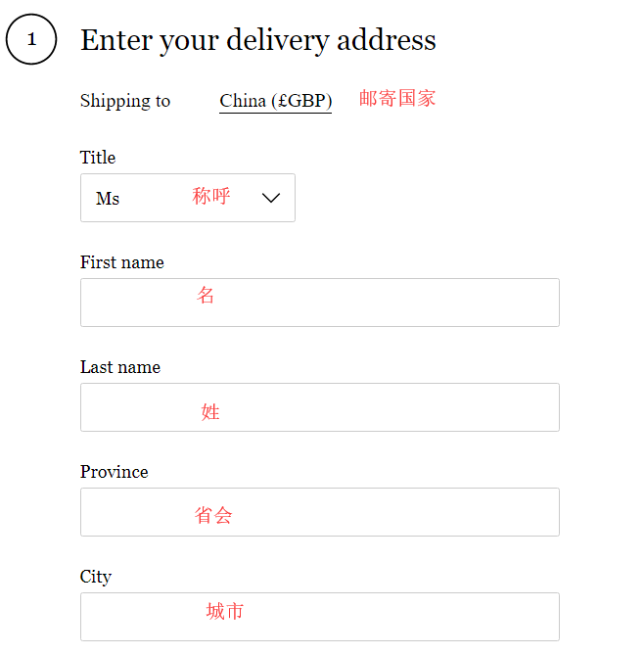The height and width of the screenshot is (655, 644).
Task: Click the red 姓 annotation text
Action: [210, 412]
